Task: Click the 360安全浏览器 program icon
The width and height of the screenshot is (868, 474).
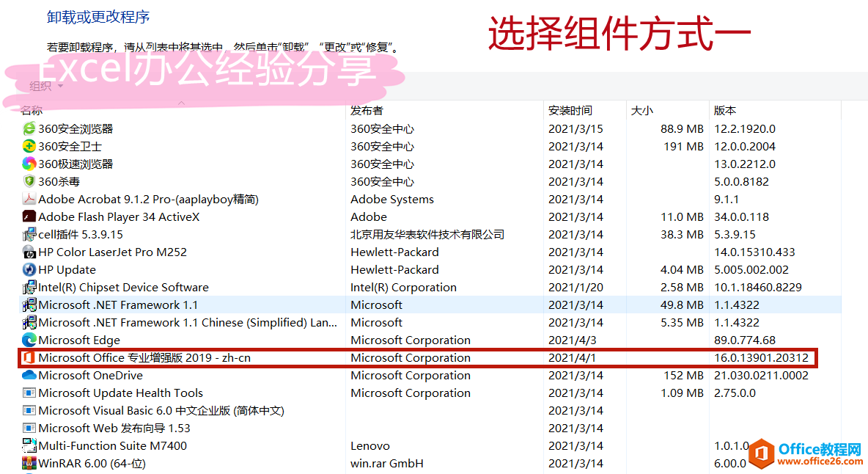Action: [x=29, y=128]
